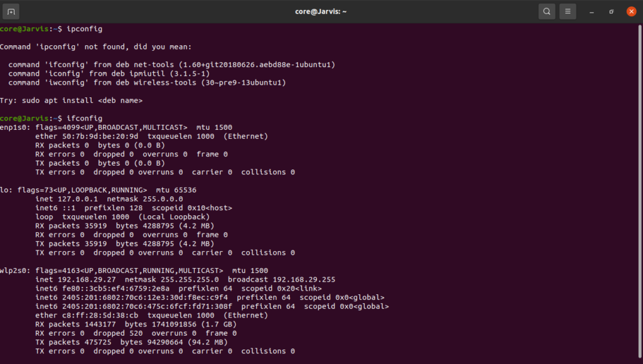Open the hamburger menu
This screenshot has width=643, height=364.
568,11
